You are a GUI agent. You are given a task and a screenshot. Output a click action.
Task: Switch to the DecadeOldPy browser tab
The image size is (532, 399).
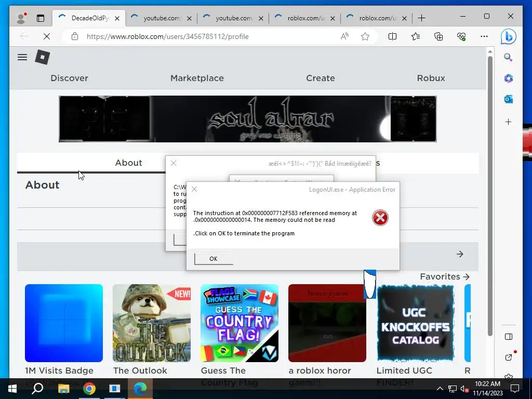(x=89, y=18)
